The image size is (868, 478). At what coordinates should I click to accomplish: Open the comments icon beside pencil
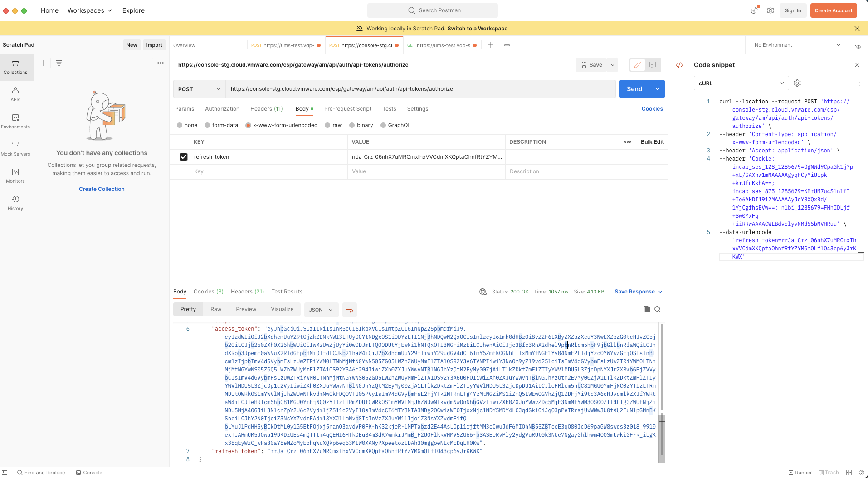(653, 65)
